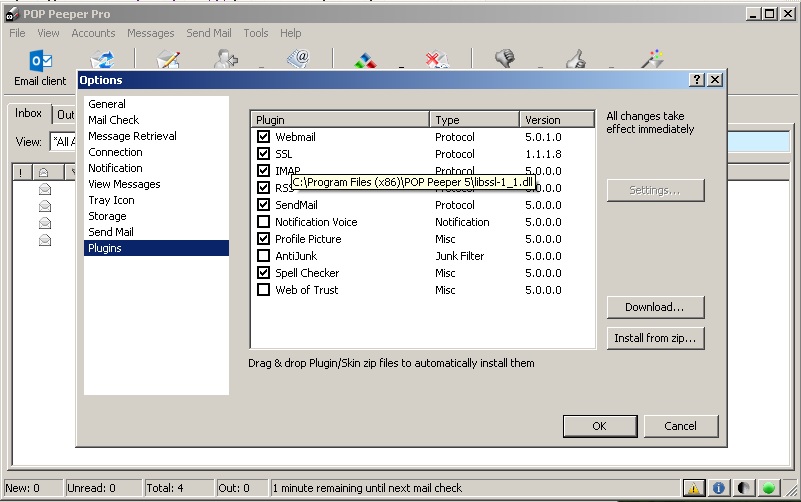801x502 pixels.
Task: Click the red-green-blue colored toolbar icon
Action: click(365, 60)
